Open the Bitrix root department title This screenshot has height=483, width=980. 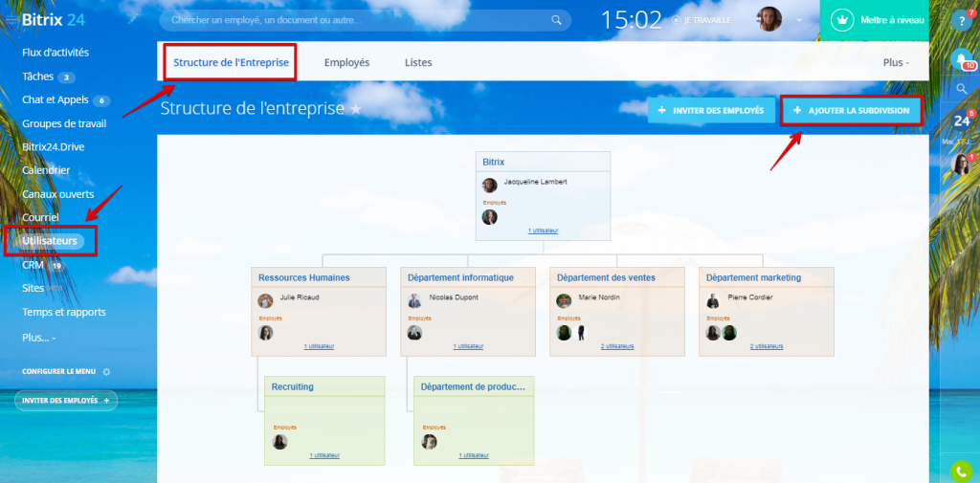494,162
